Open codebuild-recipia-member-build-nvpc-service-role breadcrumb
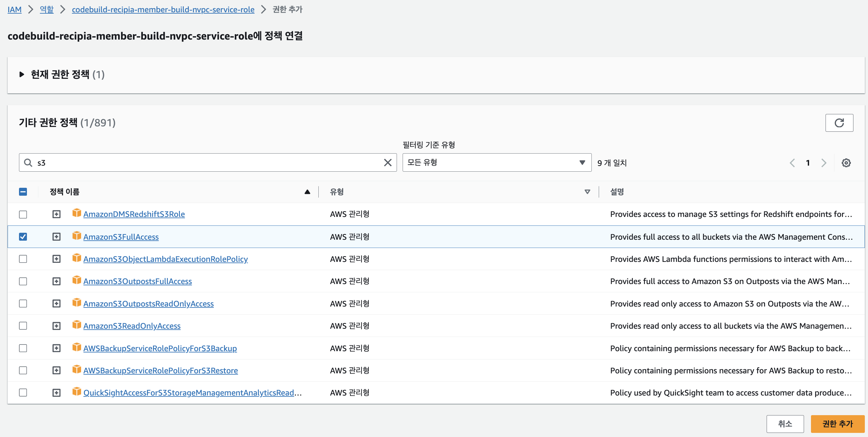 click(x=163, y=9)
